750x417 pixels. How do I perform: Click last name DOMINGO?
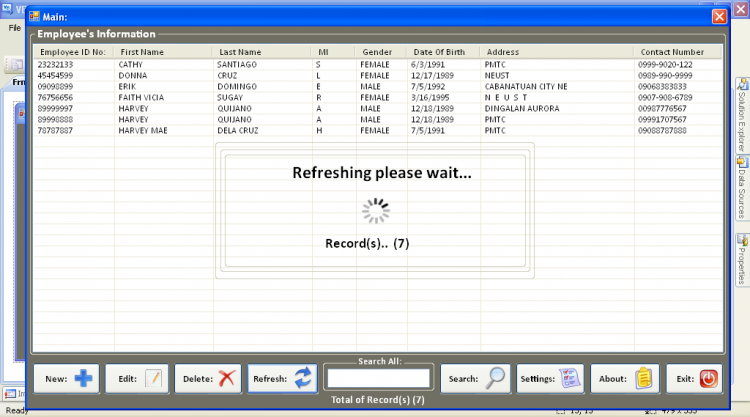[x=237, y=87]
